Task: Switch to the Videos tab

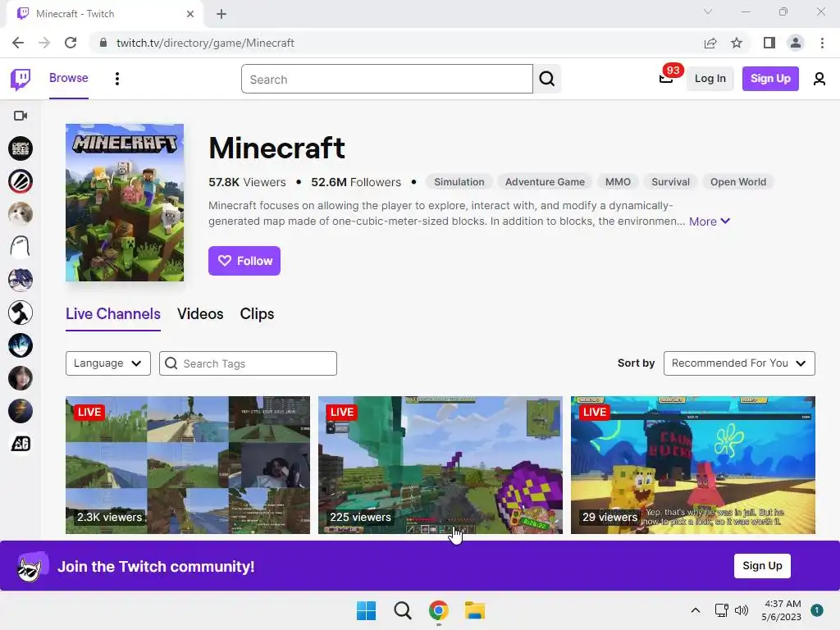Action: click(x=200, y=314)
